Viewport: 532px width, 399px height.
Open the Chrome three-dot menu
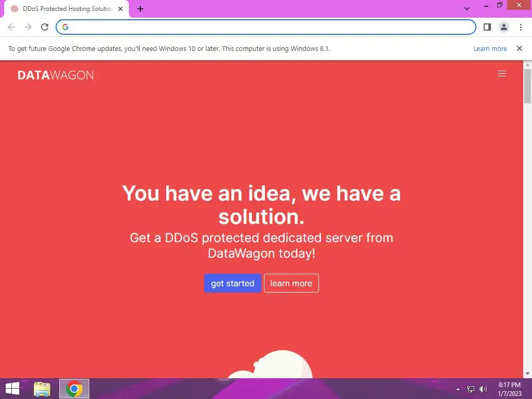pyautogui.click(x=521, y=27)
